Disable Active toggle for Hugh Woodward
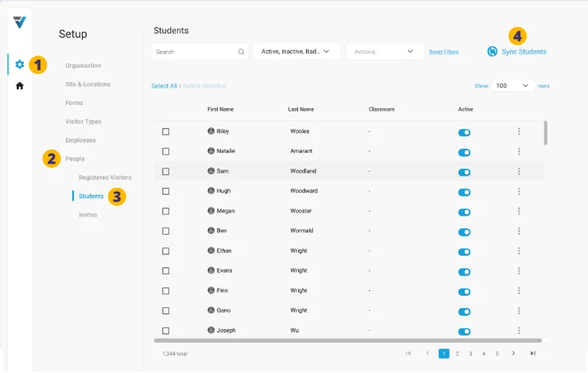The width and height of the screenshot is (588, 373). pos(464,192)
